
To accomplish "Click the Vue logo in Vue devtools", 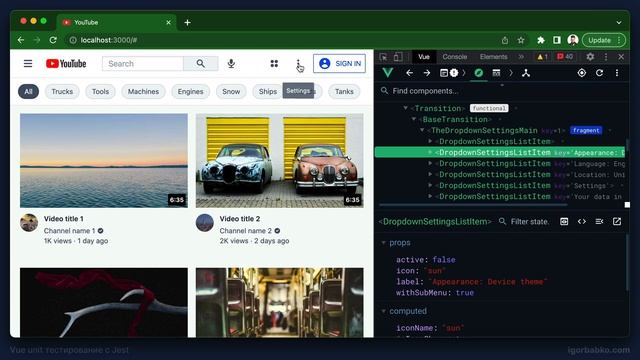I will [388, 73].
